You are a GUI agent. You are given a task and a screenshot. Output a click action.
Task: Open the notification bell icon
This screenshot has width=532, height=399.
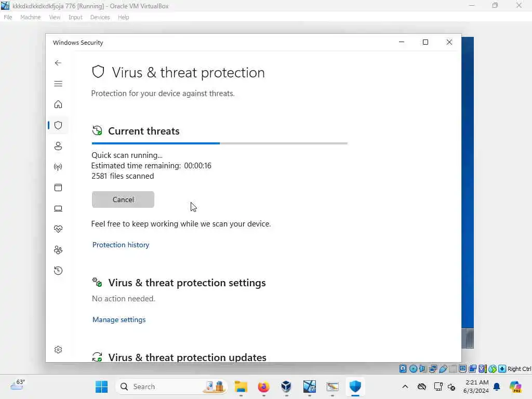tap(497, 387)
